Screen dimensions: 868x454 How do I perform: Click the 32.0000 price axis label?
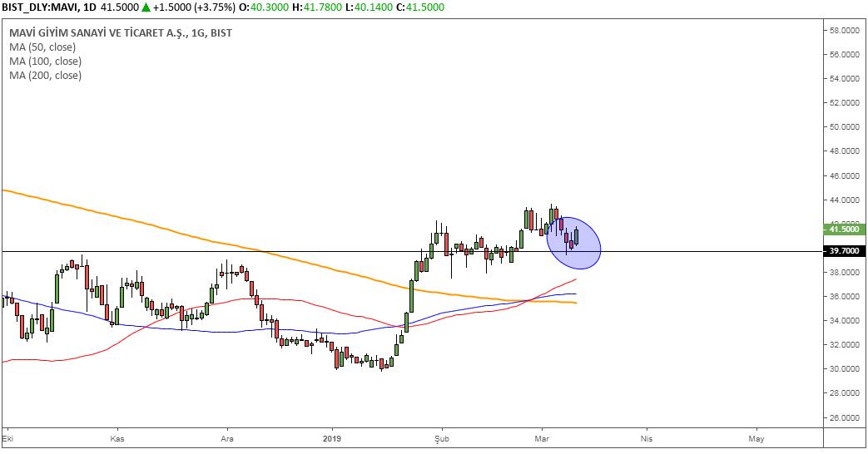point(844,344)
